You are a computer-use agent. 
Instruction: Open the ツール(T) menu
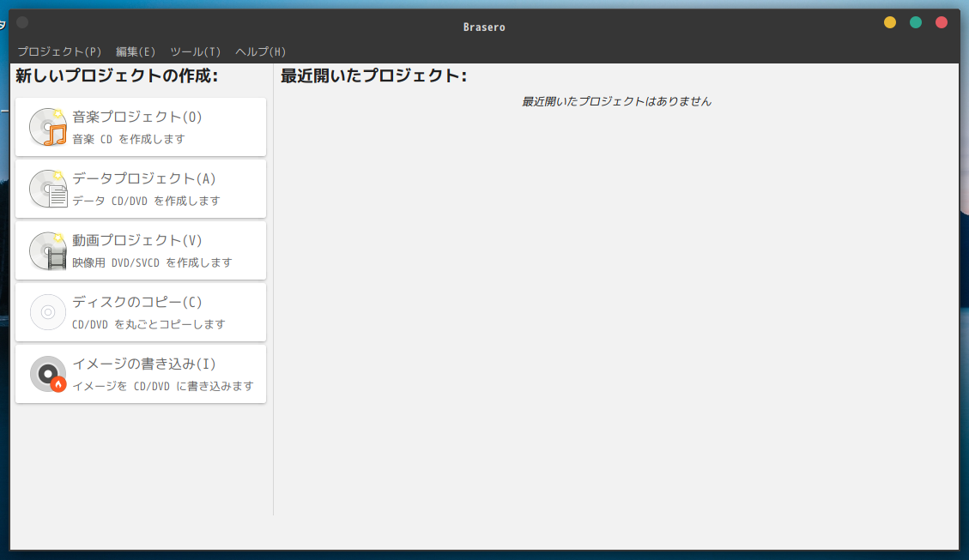(x=194, y=51)
